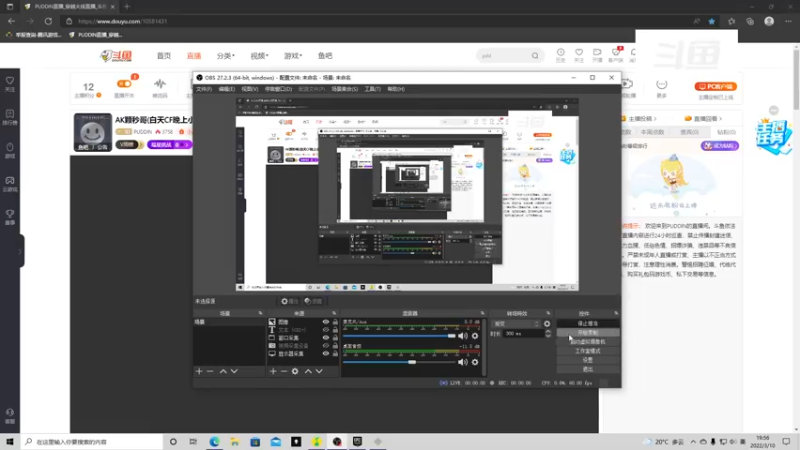800x450 pixels.
Task: Open the OBS 工具(T) menu
Action: tap(372, 89)
